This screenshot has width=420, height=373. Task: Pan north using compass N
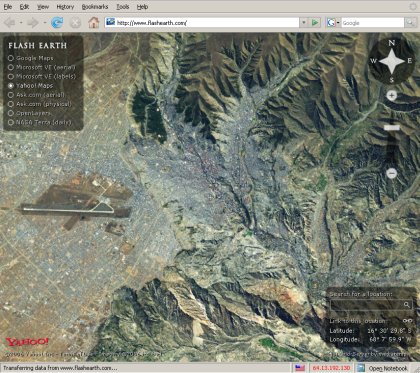pyautogui.click(x=392, y=43)
